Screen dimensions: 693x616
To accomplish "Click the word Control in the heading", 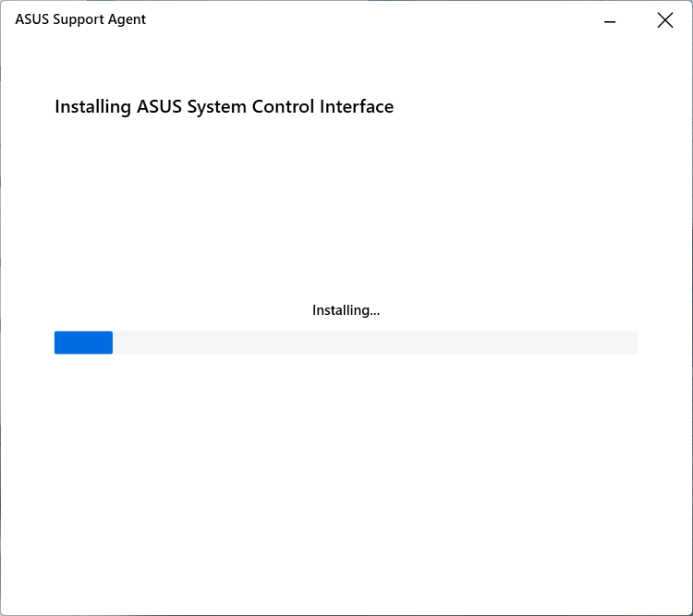I will point(283,106).
